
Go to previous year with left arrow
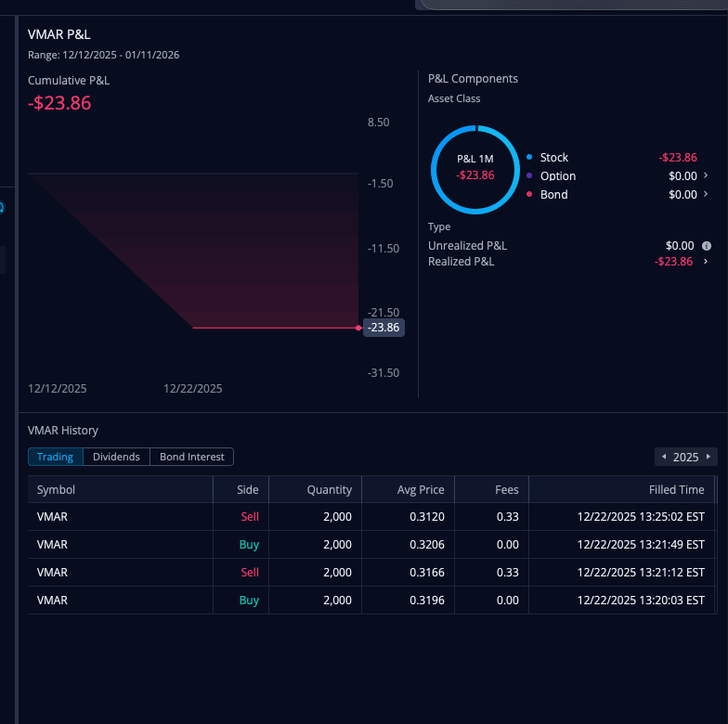pyautogui.click(x=664, y=457)
